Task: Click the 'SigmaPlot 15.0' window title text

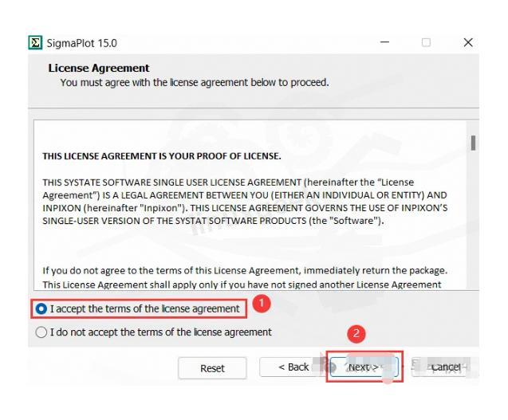Action: coord(81,43)
